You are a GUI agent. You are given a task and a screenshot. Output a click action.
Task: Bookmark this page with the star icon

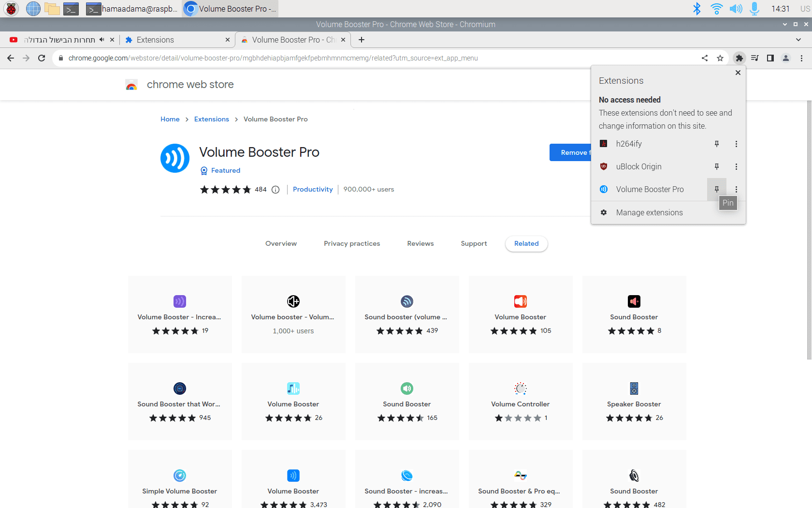coord(720,58)
